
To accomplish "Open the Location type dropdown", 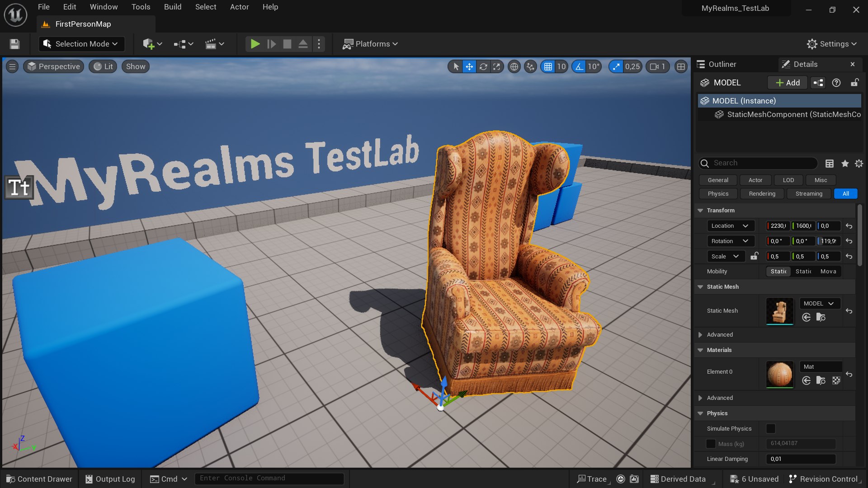I will (x=730, y=226).
